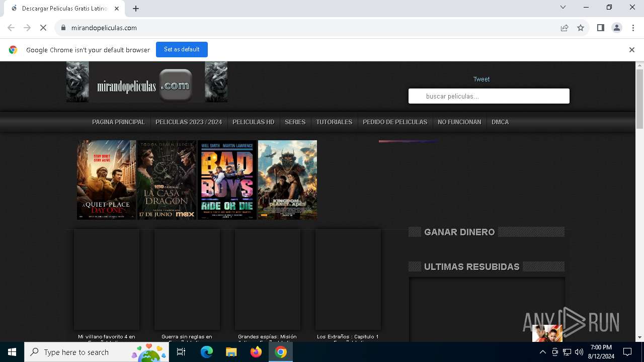Click the taskbar search box
Screen dimensions: 644x362
[x=97, y=352]
